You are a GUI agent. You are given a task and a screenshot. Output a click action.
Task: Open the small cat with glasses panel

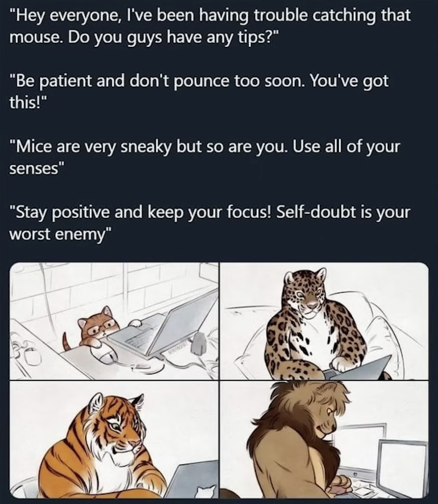tap(114, 321)
